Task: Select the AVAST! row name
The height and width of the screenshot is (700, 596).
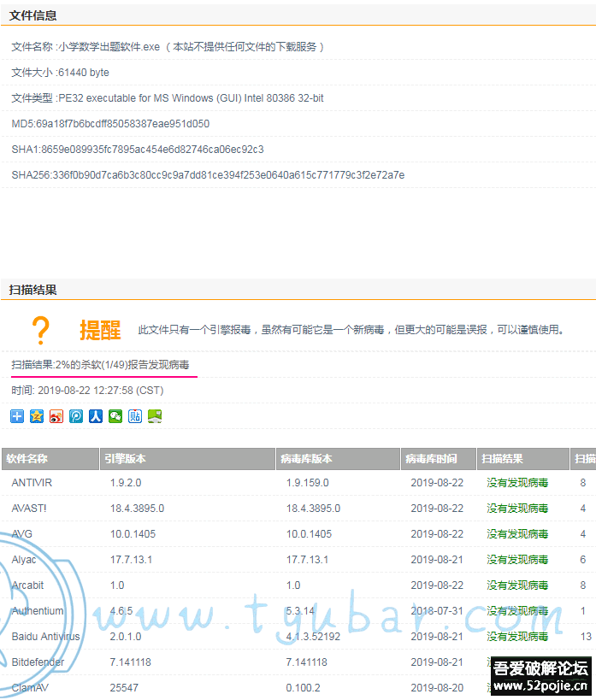Action: pos(29,509)
